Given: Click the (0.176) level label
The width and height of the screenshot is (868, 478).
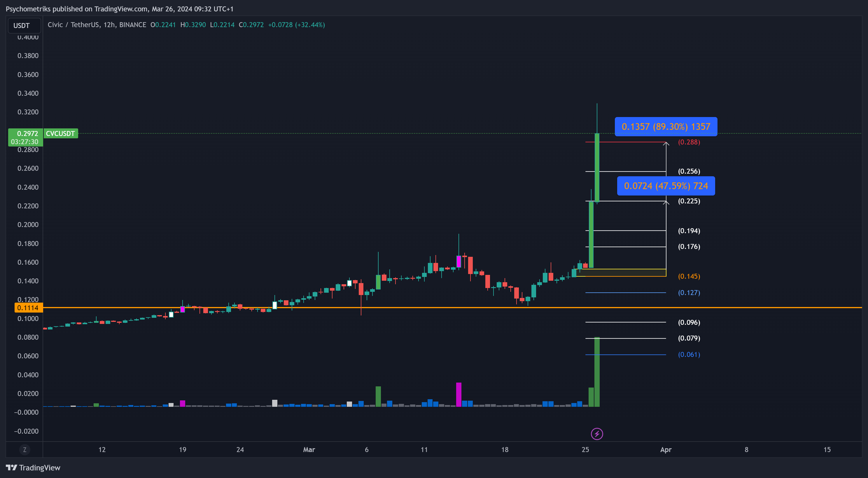Looking at the screenshot, I should pos(689,246).
